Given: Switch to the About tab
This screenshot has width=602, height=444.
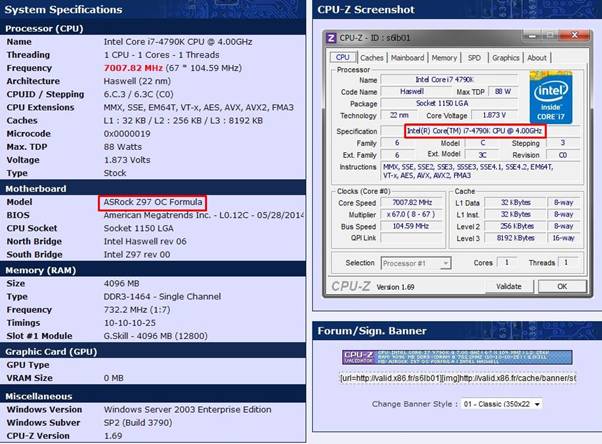Looking at the screenshot, I should pos(537,58).
